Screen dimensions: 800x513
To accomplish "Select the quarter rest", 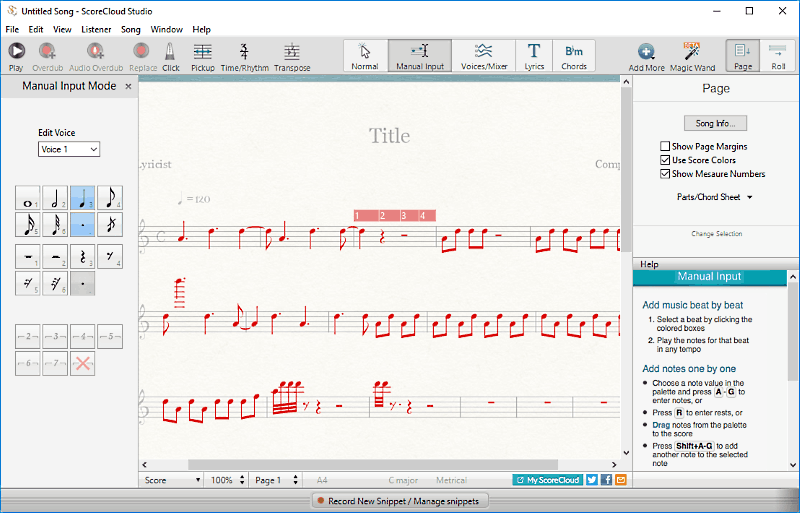I will coord(83,256).
